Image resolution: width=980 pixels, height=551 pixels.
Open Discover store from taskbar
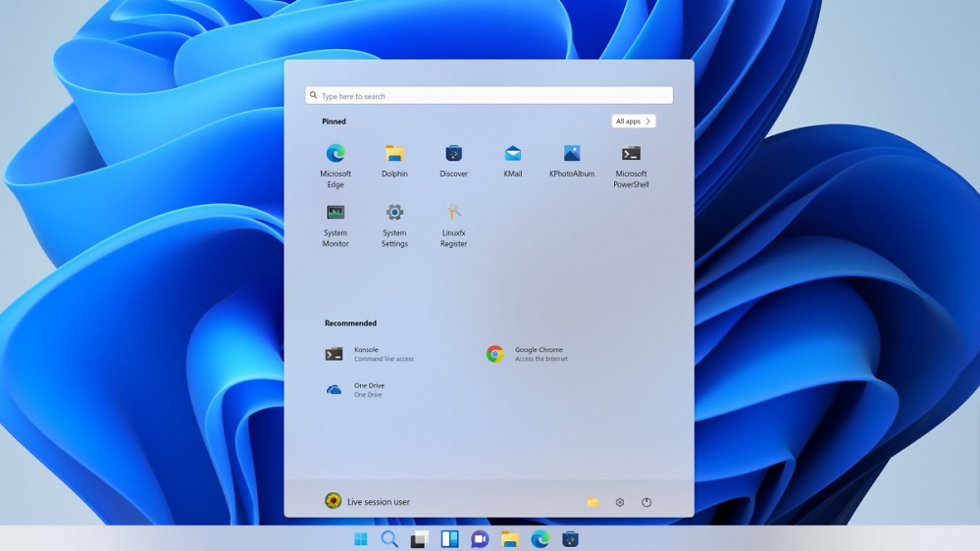pyautogui.click(x=570, y=539)
